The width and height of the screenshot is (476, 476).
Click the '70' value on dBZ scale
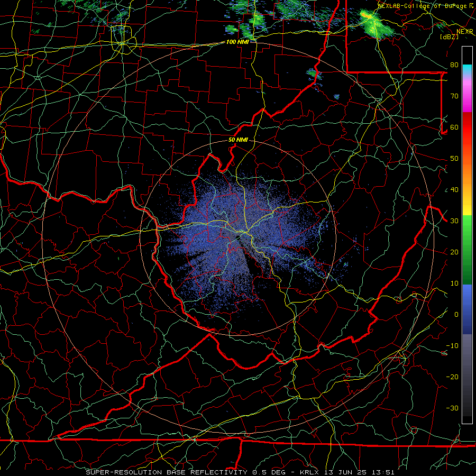point(454,96)
